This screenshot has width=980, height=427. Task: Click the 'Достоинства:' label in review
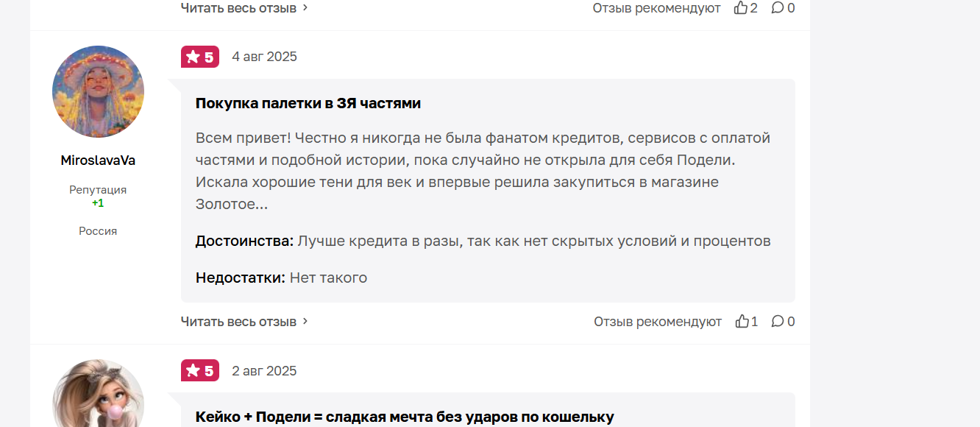click(244, 241)
